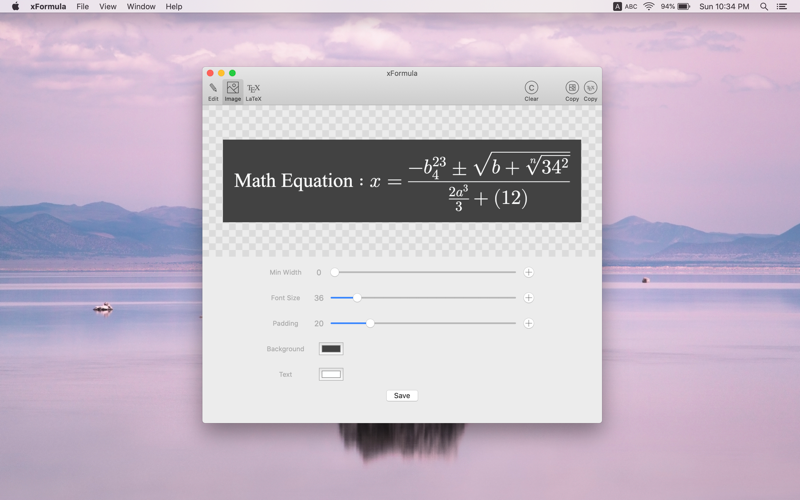The height and width of the screenshot is (500, 800).
Task: Click the ABC input source indicator
Action: click(x=625, y=7)
